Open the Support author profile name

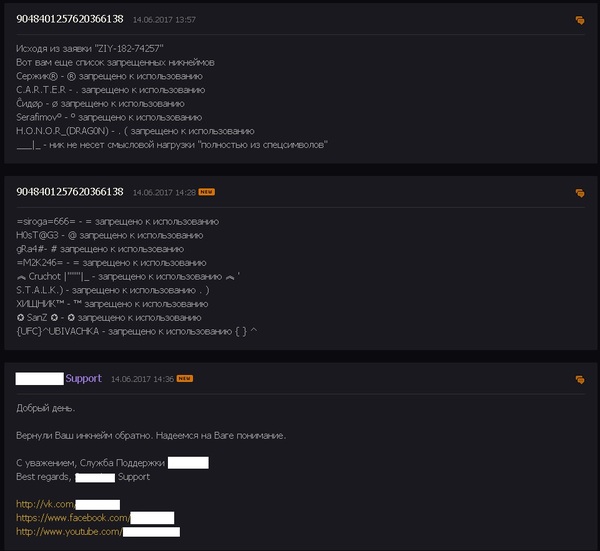(x=83, y=379)
